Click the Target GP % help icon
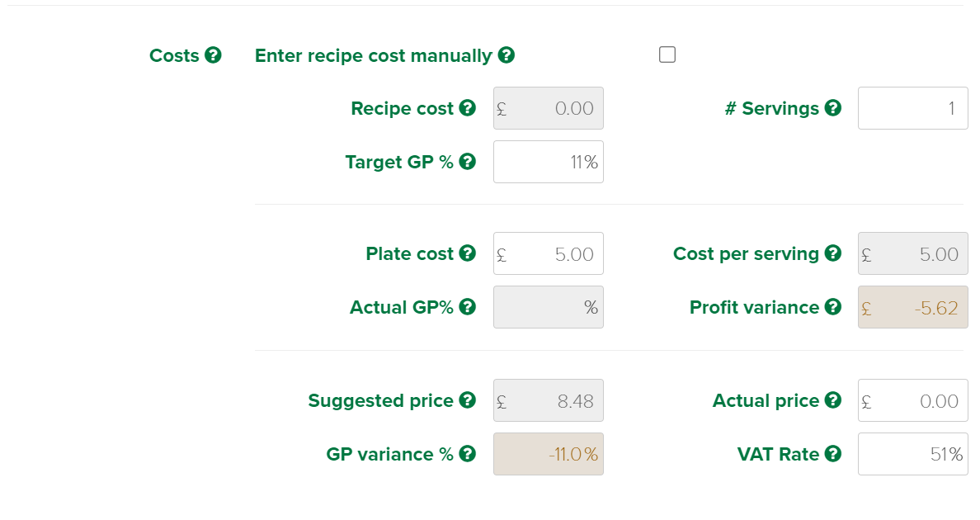Image resolution: width=980 pixels, height=520 pixels. (x=468, y=161)
